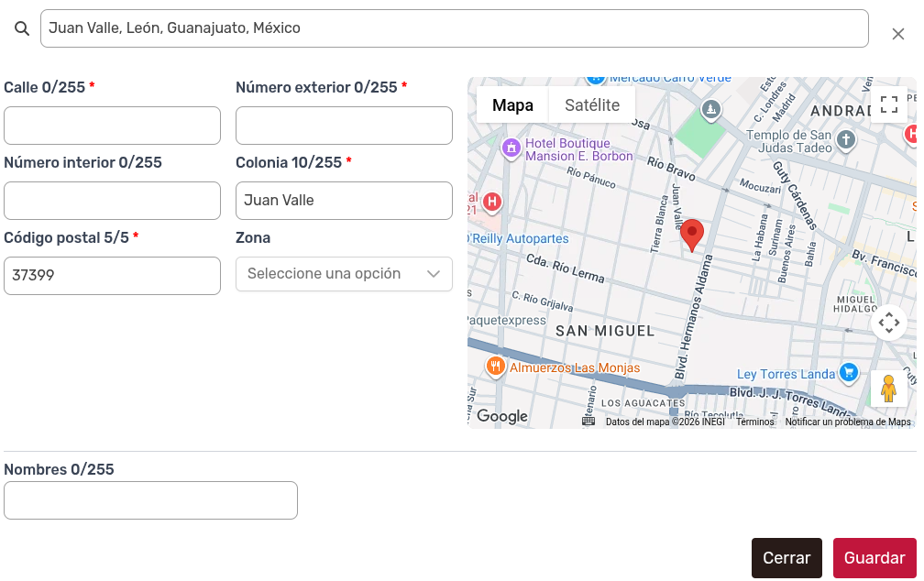Open the map keyboard shortcuts icon
The width and height of the screenshot is (924, 581).
tap(588, 422)
